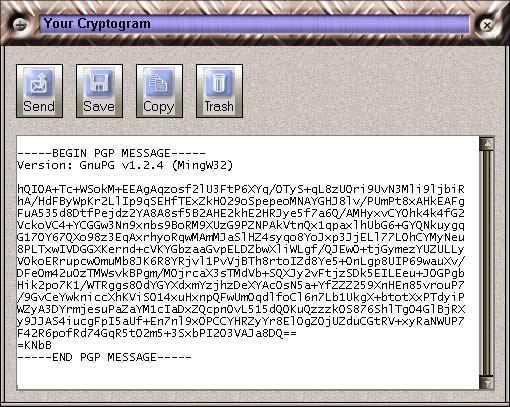Viewport: 510px width, 407px height.
Task: Click the ciphertext line starting with /9GvCeYwkn
Action: tap(241, 297)
